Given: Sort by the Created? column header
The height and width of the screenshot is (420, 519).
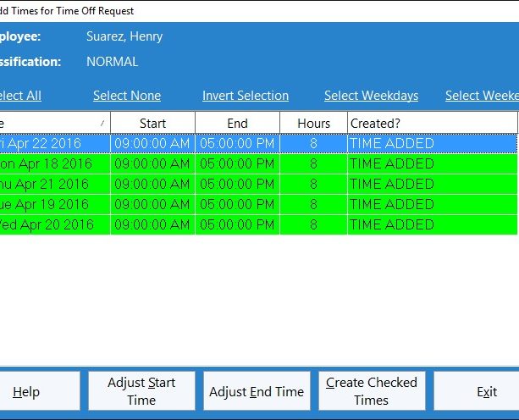Looking at the screenshot, I should (432, 123).
